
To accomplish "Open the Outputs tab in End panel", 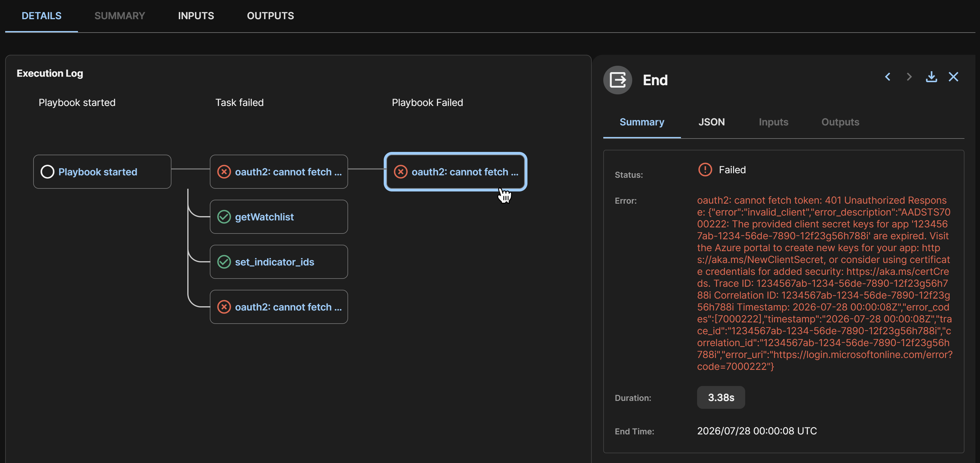I will coord(840,122).
